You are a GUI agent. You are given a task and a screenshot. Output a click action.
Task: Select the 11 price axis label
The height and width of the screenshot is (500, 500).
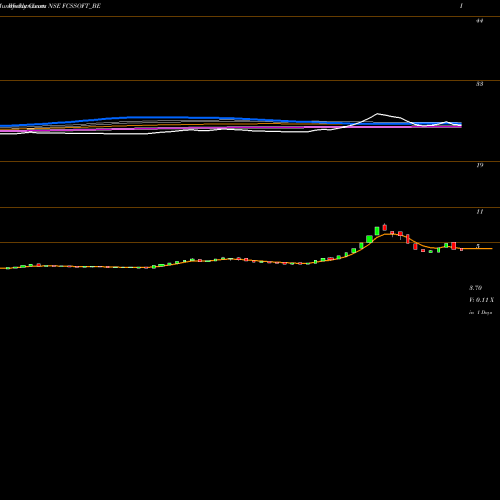point(479,212)
